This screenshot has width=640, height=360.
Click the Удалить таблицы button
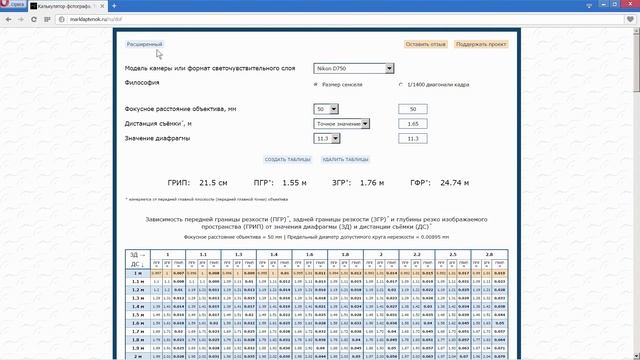tap(346, 160)
